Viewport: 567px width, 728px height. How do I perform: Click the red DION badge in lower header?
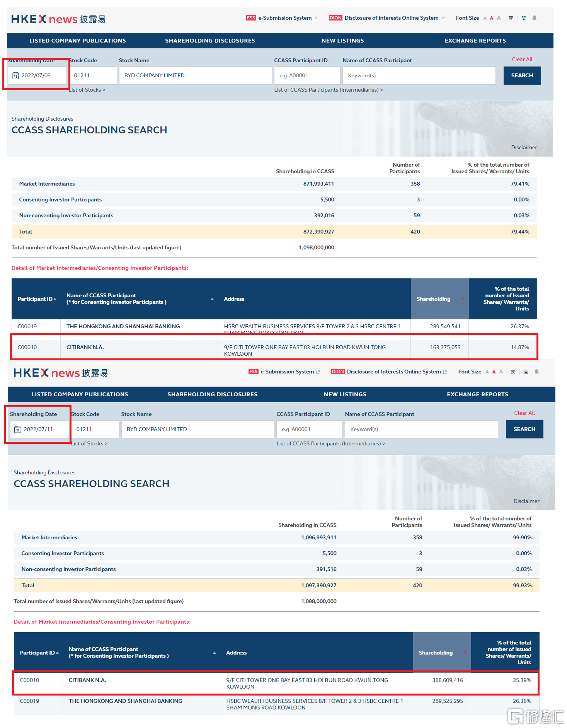(x=337, y=372)
